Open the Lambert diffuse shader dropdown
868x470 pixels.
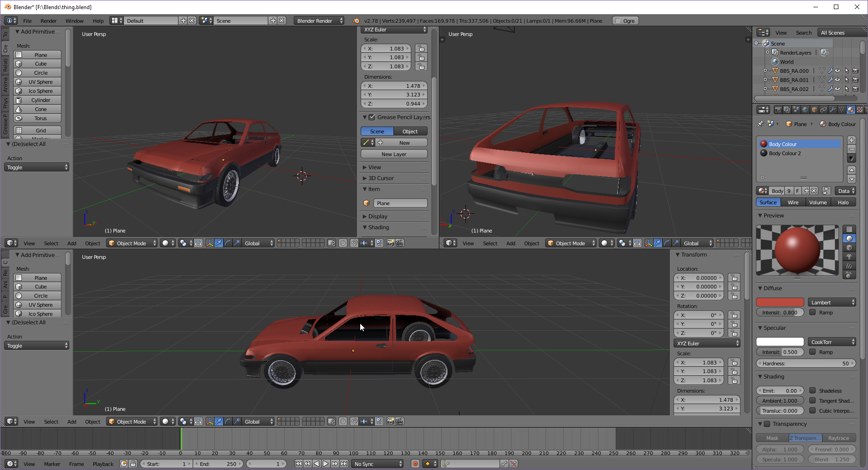click(x=832, y=303)
